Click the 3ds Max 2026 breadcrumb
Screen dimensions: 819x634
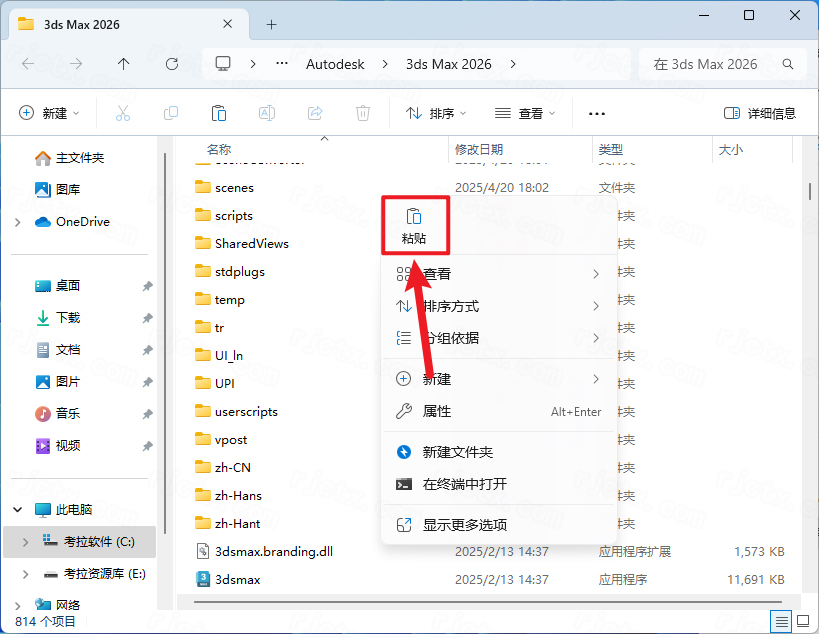pyautogui.click(x=449, y=64)
